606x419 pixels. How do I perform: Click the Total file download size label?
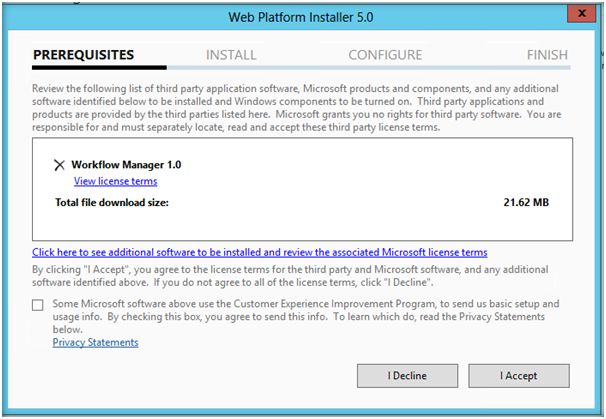pyautogui.click(x=111, y=202)
